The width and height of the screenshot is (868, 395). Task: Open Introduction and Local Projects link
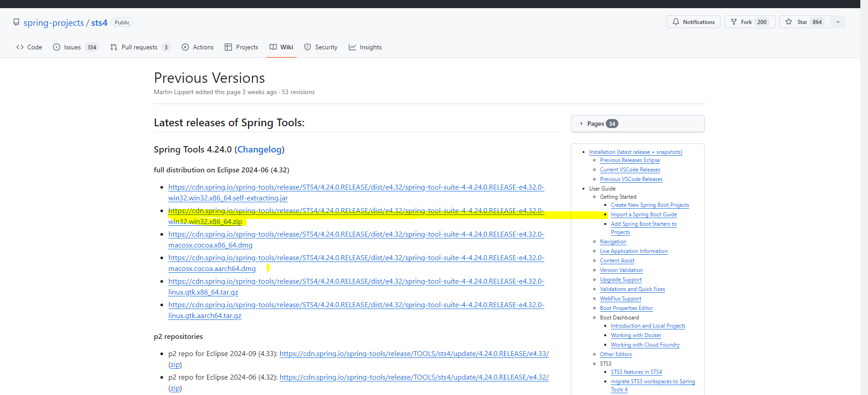click(x=648, y=326)
